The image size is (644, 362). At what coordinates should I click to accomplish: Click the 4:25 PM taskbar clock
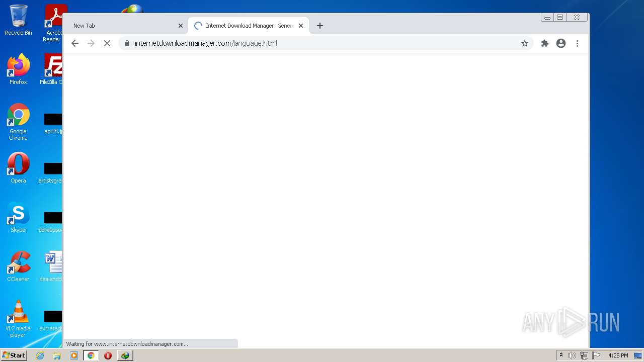tap(618, 355)
